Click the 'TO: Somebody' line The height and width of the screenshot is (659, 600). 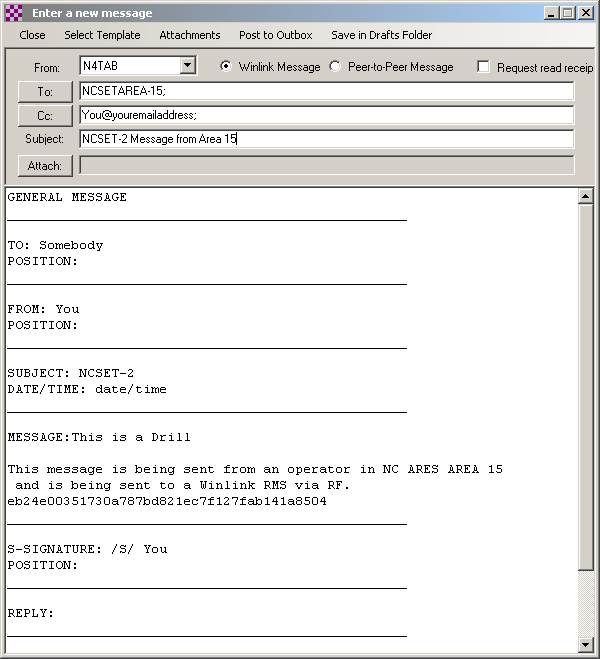click(55, 245)
